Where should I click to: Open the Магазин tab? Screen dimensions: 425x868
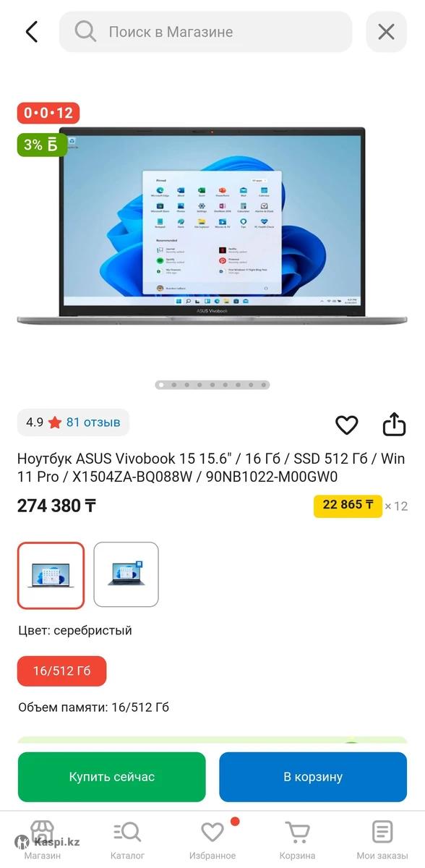42,840
